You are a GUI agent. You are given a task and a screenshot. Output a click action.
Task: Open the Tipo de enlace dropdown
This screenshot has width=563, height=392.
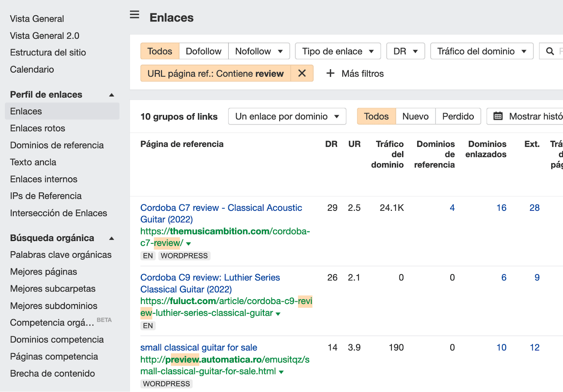click(337, 51)
